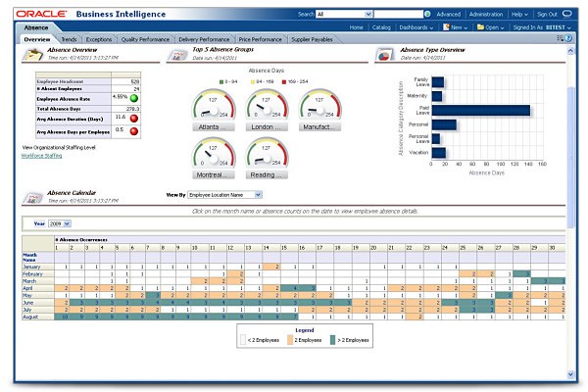Click the Absence Calendar section icon
The width and height of the screenshot is (588, 392).
pos(33,198)
